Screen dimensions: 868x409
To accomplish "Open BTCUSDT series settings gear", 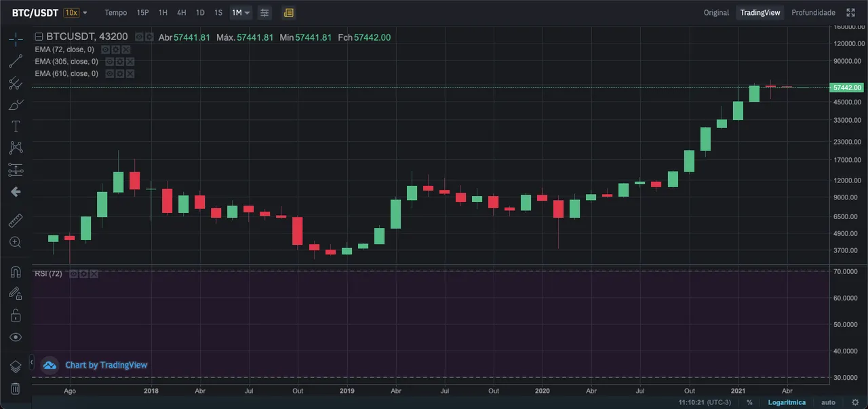I will (149, 37).
